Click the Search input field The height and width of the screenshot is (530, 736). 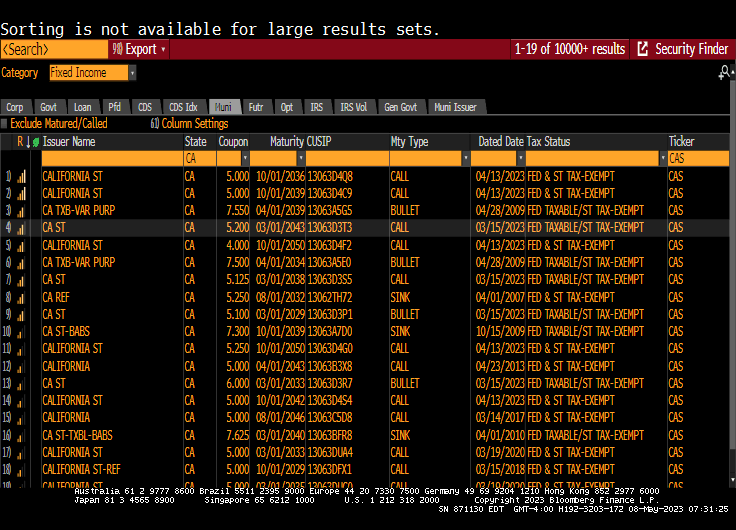click(54, 49)
